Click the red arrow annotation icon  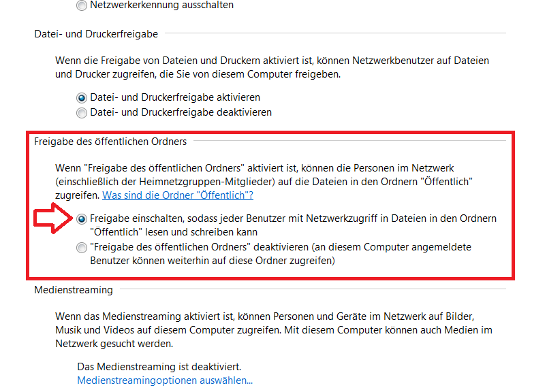[x=53, y=218]
